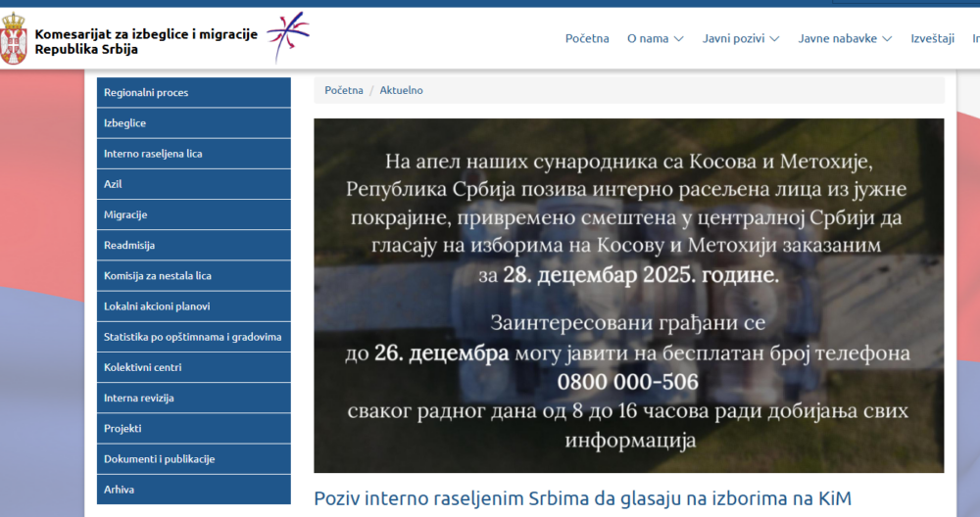Go to Lokalni akcioni planovi

point(194,306)
